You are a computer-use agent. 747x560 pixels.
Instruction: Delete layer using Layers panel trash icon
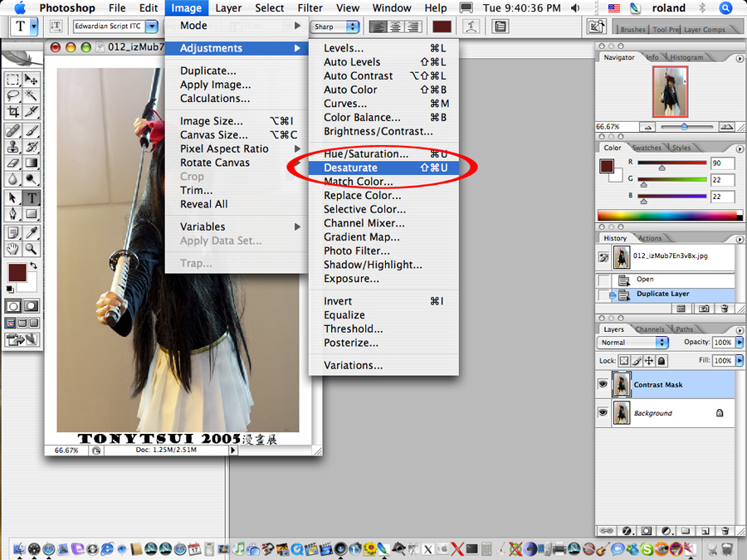click(725, 530)
